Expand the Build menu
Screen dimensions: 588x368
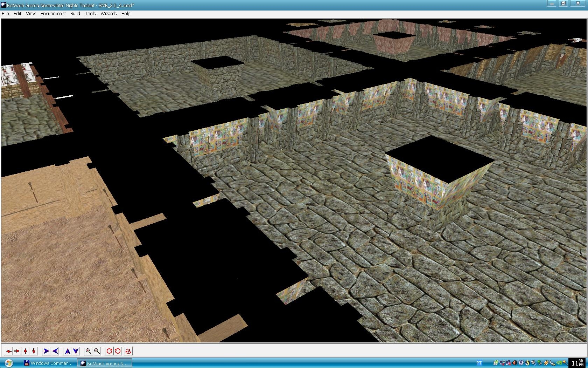pos(75,13)
